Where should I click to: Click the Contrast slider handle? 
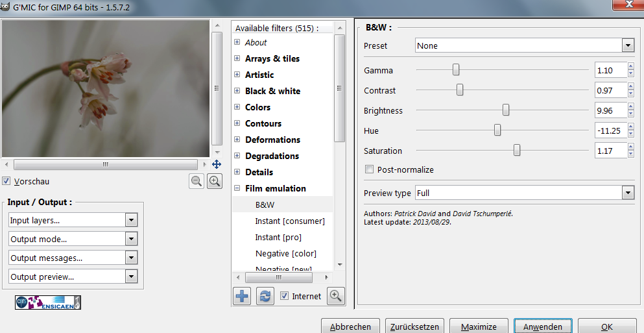click(460, 90)
